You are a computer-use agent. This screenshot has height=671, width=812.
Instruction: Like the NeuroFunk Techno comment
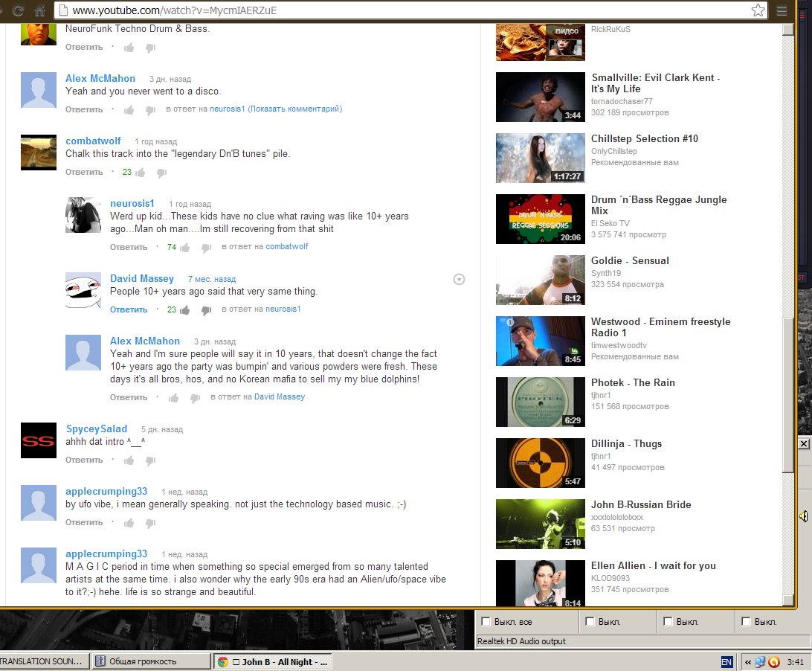coord(129,48)
